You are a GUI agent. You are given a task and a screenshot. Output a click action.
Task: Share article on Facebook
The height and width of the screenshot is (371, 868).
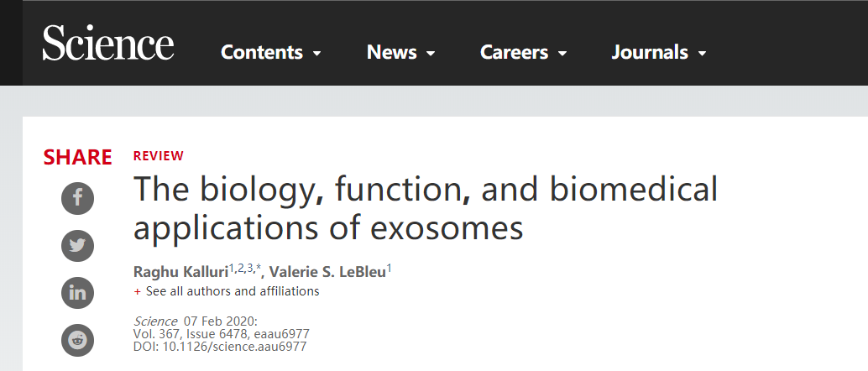tap(78, 198)
